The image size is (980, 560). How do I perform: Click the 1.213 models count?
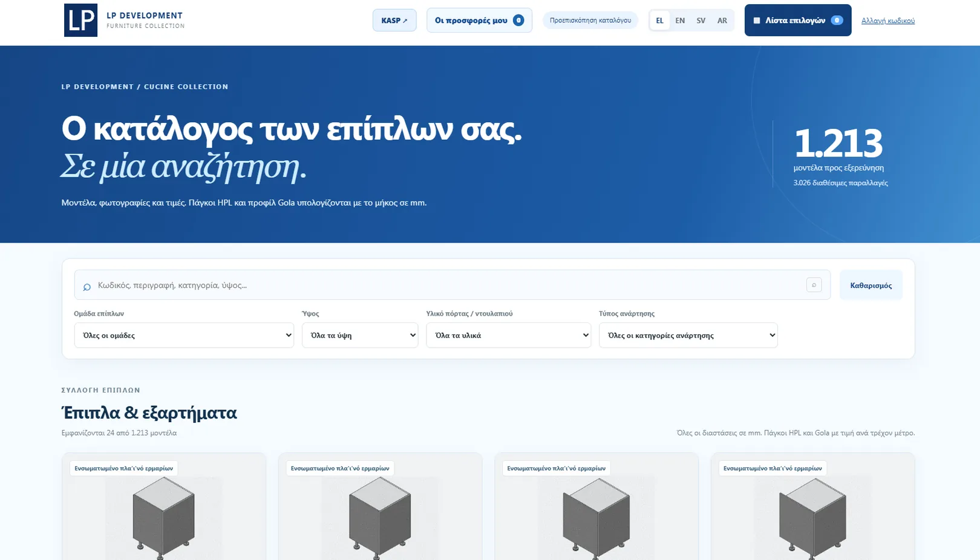coord(838,143)
